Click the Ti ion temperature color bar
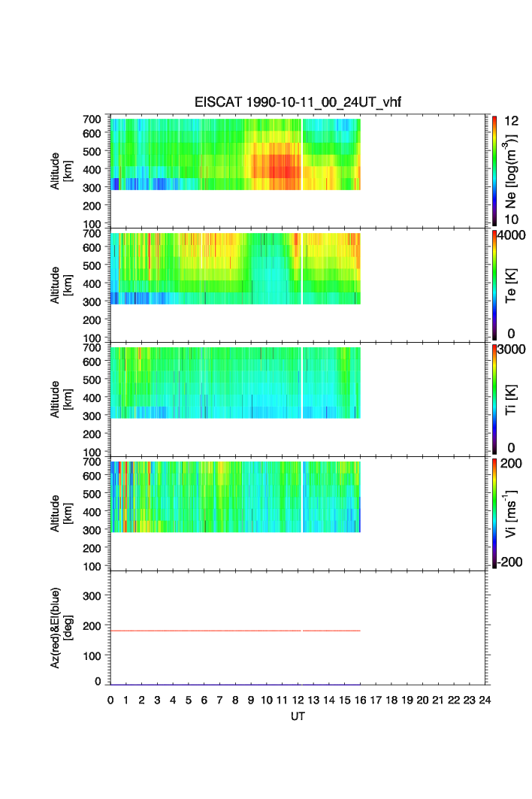Viewport: 532px width, 799px height. 494,398
